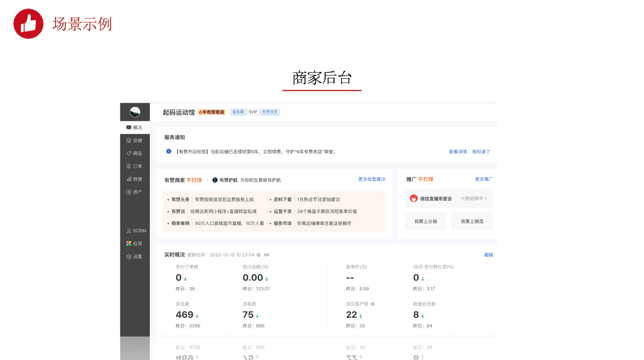Click the help icon beside 成交客户数
The height and width of the screenshot is (360, 644).
click(373, 304)
